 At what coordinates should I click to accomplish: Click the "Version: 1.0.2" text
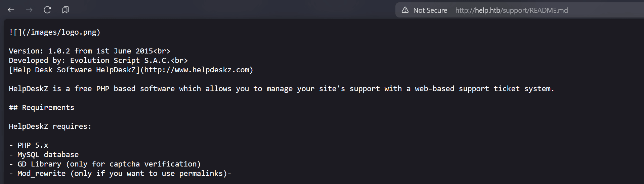click(x=39, y=51)
